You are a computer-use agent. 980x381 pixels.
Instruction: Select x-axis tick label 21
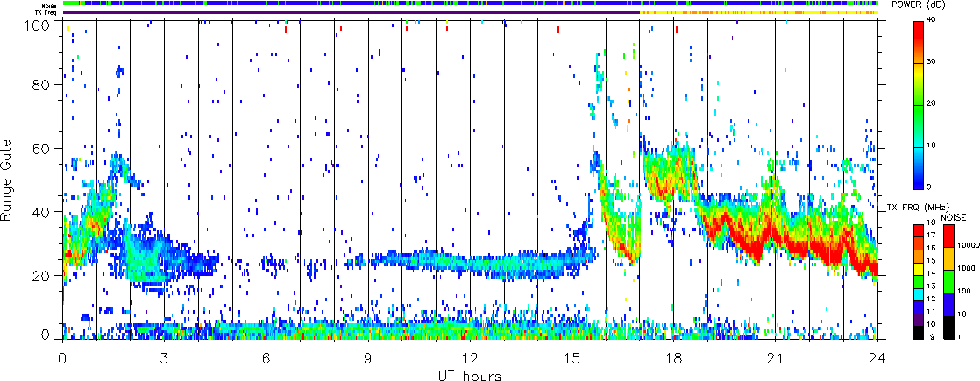[775, 358]
